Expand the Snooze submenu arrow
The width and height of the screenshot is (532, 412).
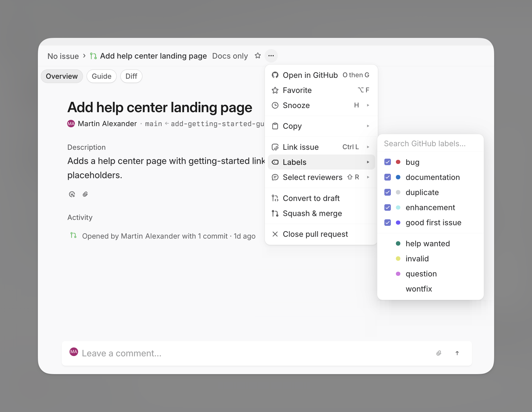368,105
